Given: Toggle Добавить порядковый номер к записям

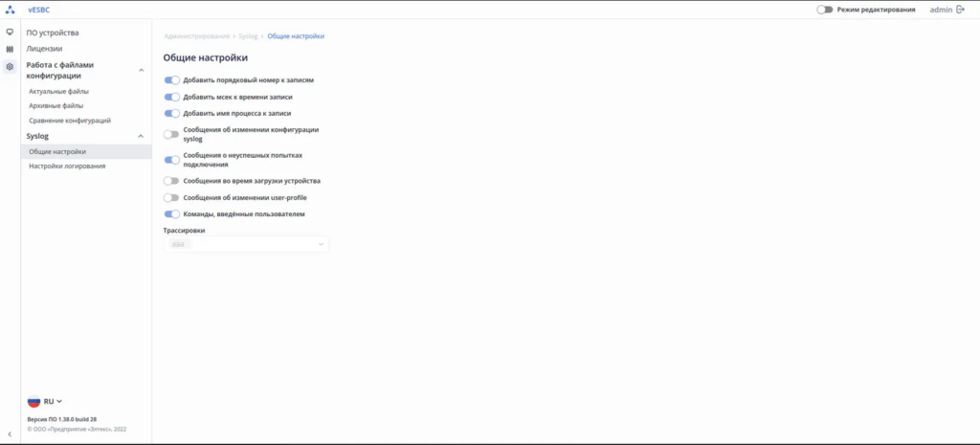Looking at the screenshot, I should click(x=172, y=80).
